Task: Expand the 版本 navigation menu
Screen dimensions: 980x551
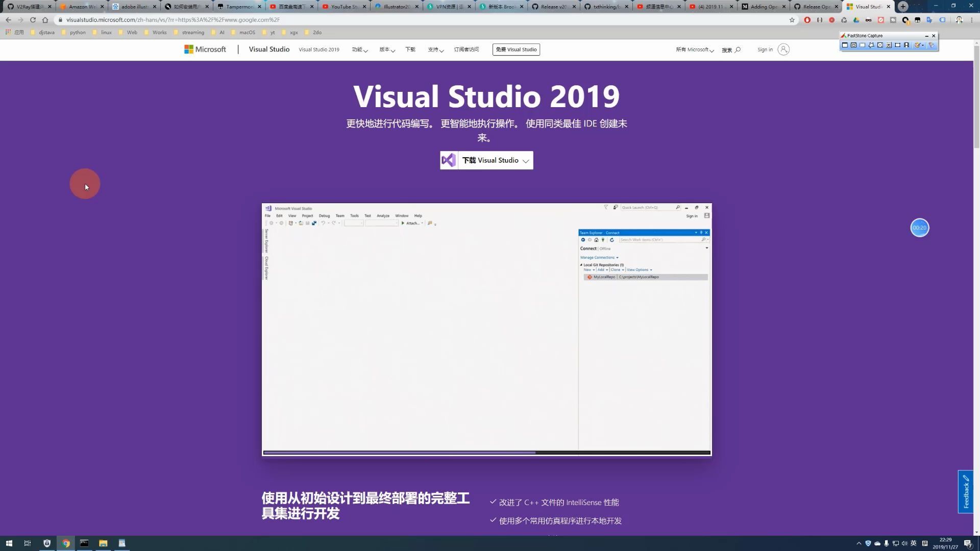Action: point(387,49)
